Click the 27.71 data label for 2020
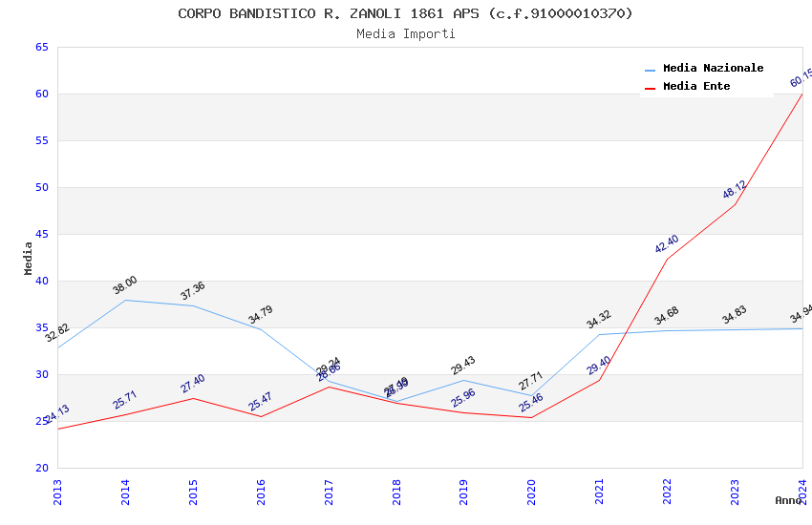Viewport: 812px width, 525px height. coord(531,381)
